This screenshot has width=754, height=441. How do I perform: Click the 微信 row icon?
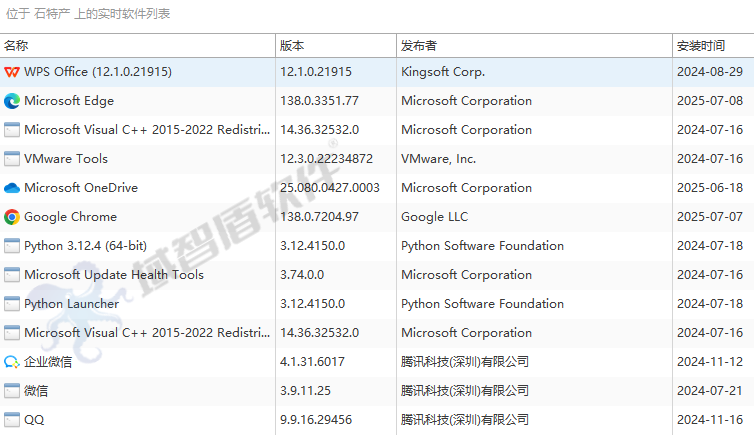click(x=12, y=391)
